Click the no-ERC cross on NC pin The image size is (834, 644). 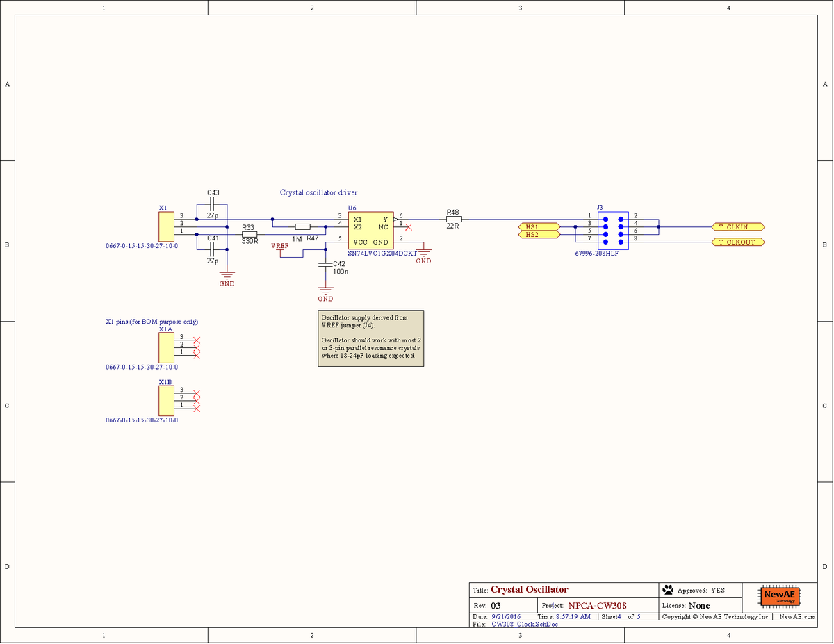pos(407,226)
